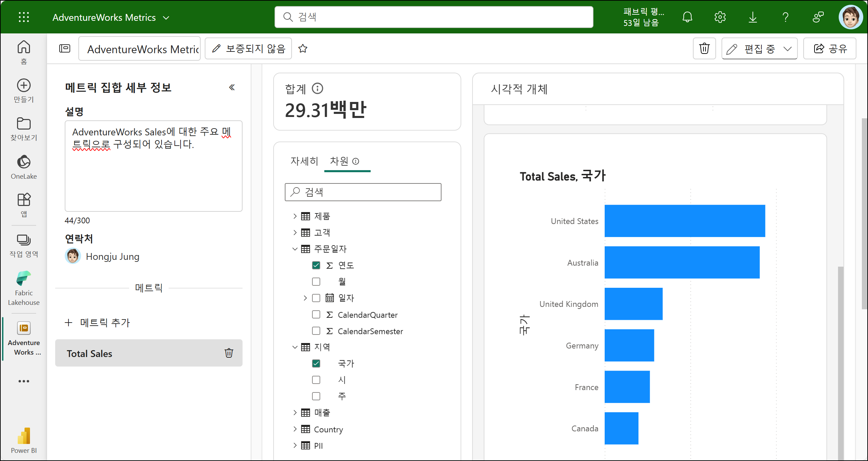Open the user profile avatar
The height and width of the screenshot is (461, 868).
851,17
